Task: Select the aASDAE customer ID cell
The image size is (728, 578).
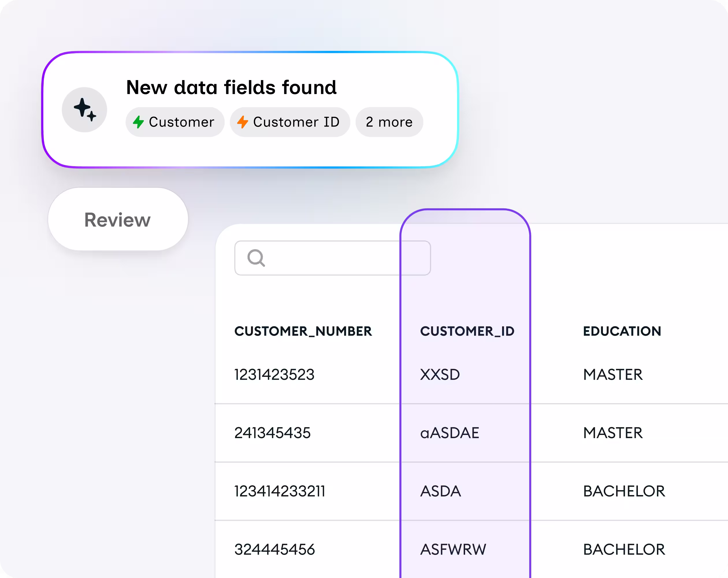Action: coord(450,433)
